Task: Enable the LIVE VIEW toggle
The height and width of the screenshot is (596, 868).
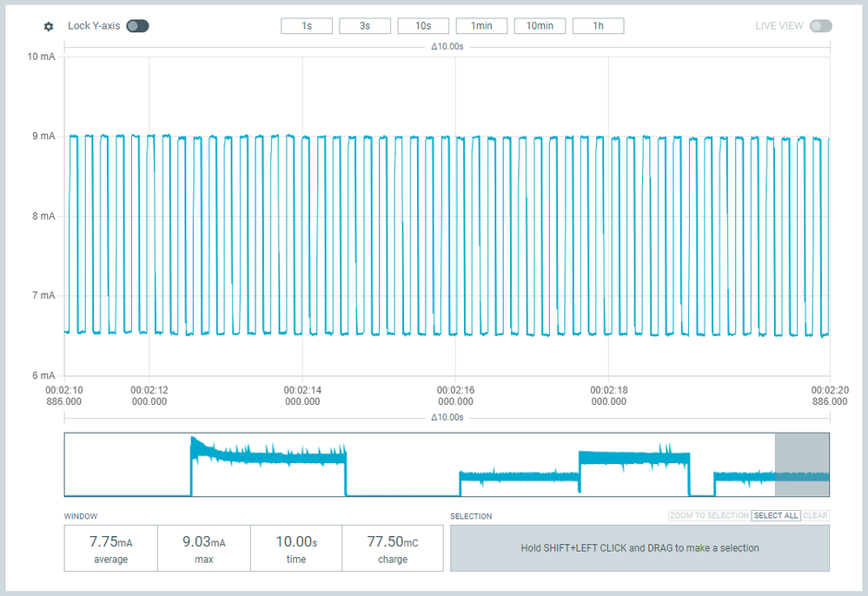Action: 820,26
